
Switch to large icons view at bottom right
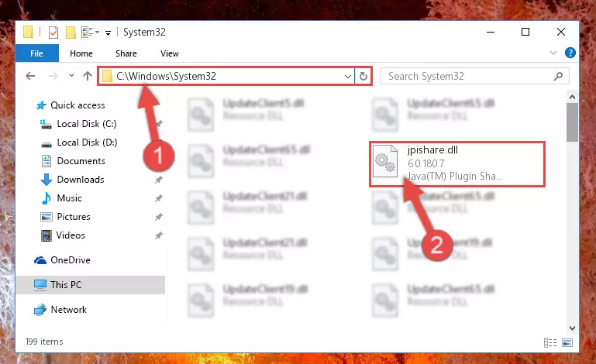567,343
